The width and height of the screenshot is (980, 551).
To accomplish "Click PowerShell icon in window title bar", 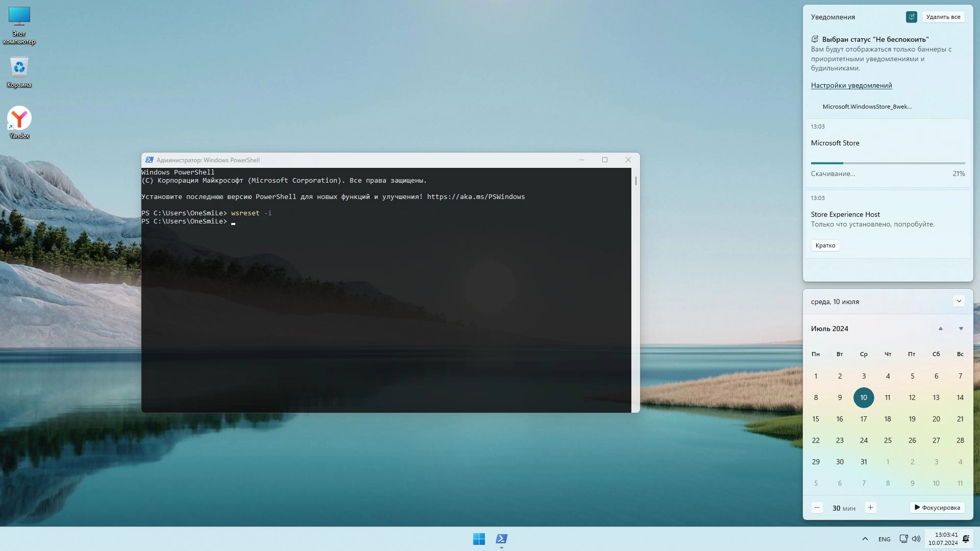I will tap(149, 160).
